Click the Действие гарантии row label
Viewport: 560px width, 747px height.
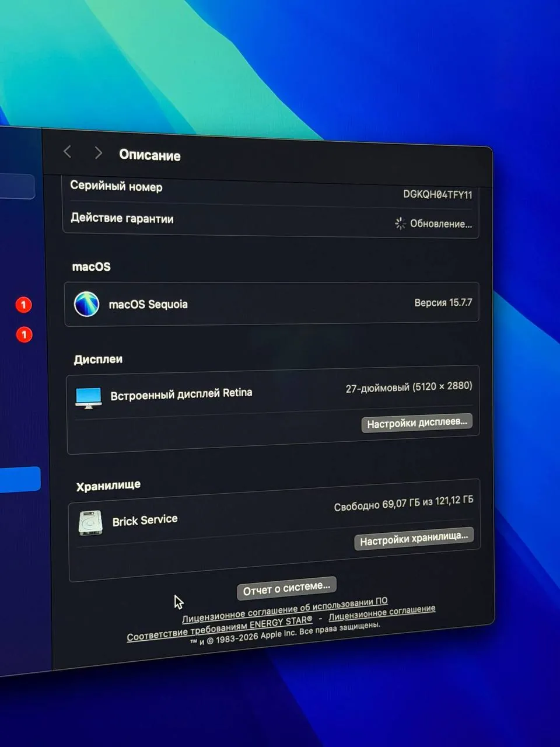point(122,218)
